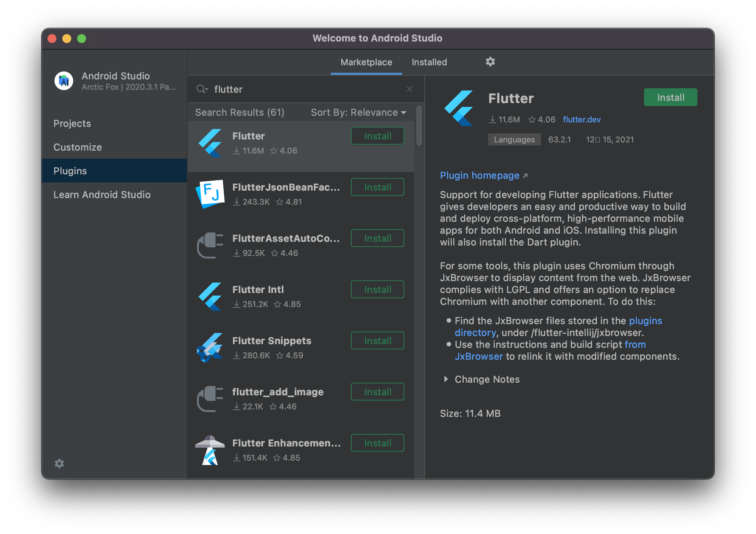Image resolution: width=756 pixels, height=534 pixels.
Task: Switch to the Installed tab
Action: tap(429, 62)
